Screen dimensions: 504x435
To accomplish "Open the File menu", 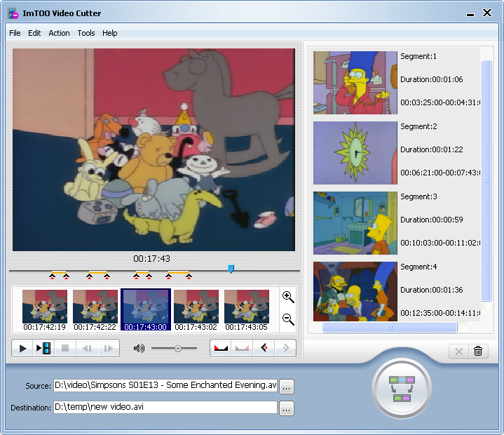I will point(15,33).
